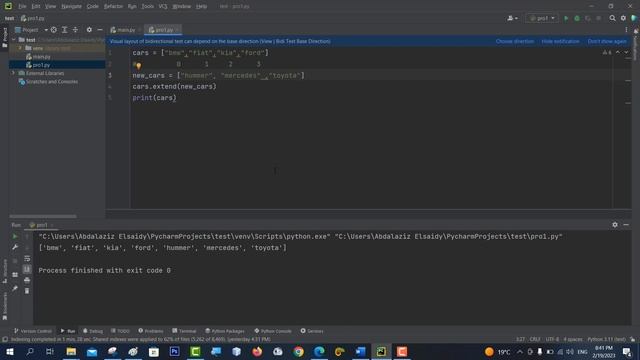Open Version Control tool window

[33, 331]
